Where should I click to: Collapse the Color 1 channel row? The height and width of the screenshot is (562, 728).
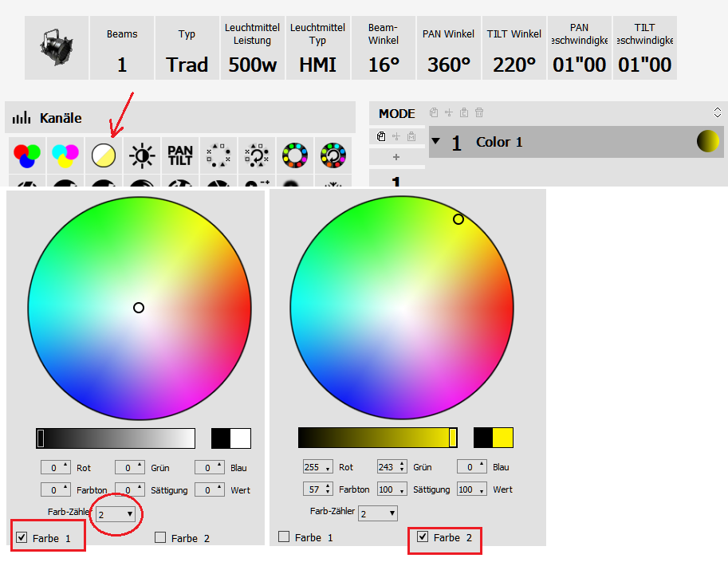pos(435,140)
